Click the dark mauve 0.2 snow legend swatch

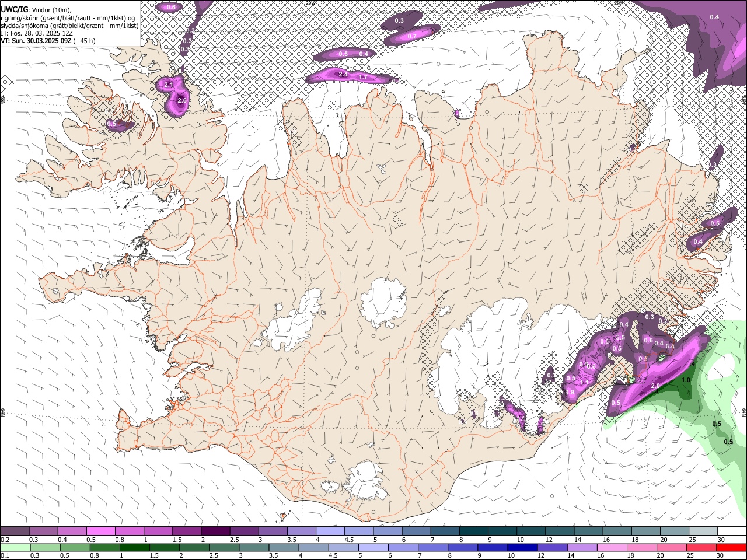15,531
